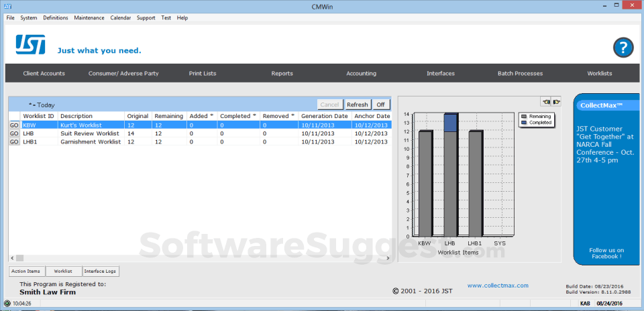Click the disabled Cancel button
The image size is (644, 311).
click(329, 105)
